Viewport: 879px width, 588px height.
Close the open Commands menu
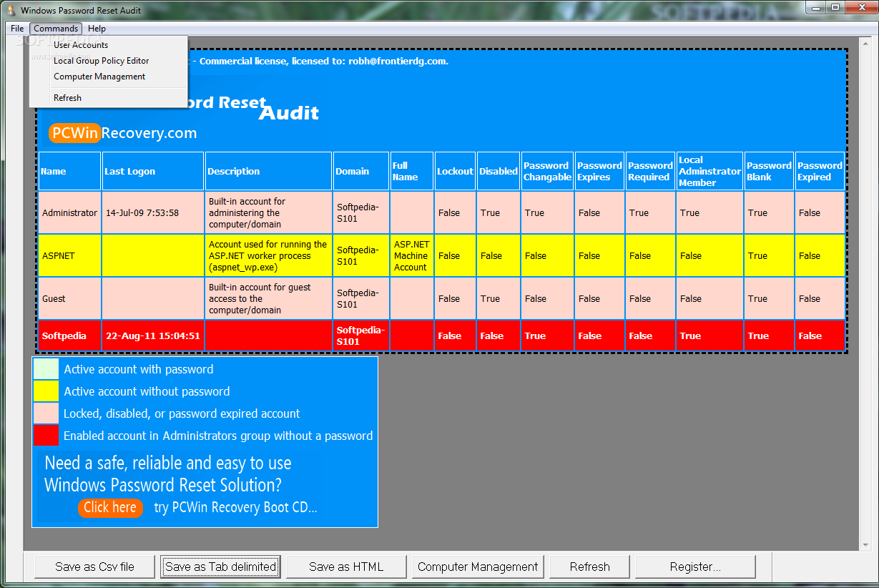pyautogui.click(x=56, y=29)
